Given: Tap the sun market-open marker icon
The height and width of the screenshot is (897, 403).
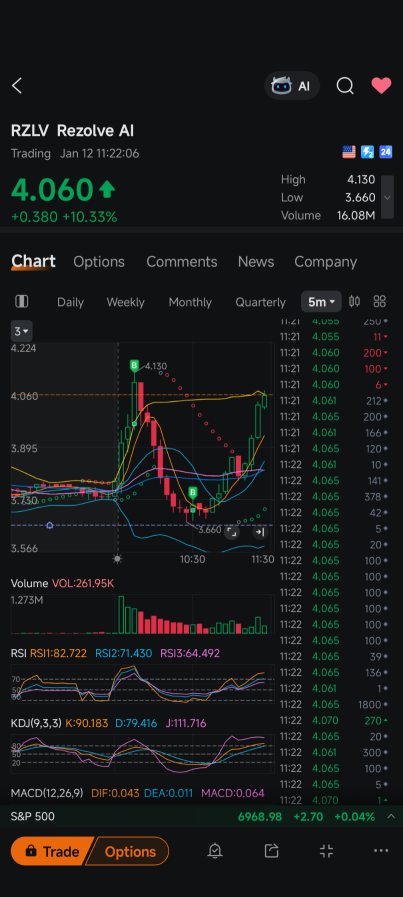Looking at the screenshot, I should pos(117,559).
